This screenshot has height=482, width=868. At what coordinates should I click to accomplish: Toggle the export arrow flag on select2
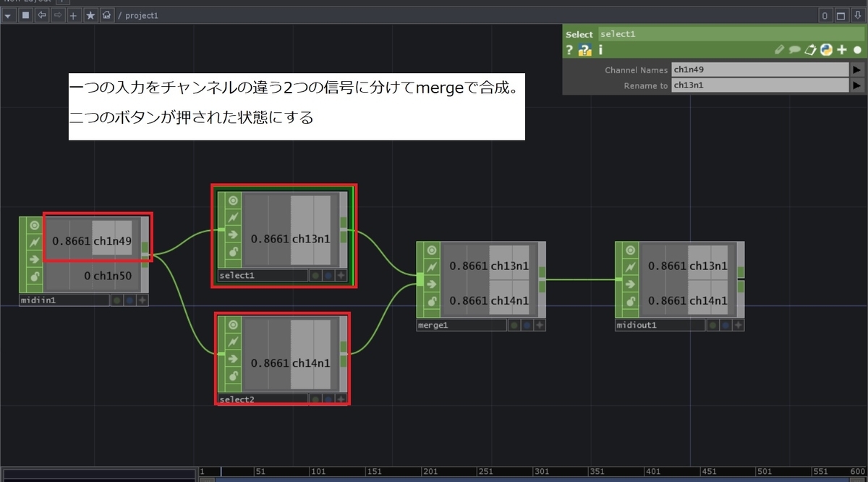(233, 358)
